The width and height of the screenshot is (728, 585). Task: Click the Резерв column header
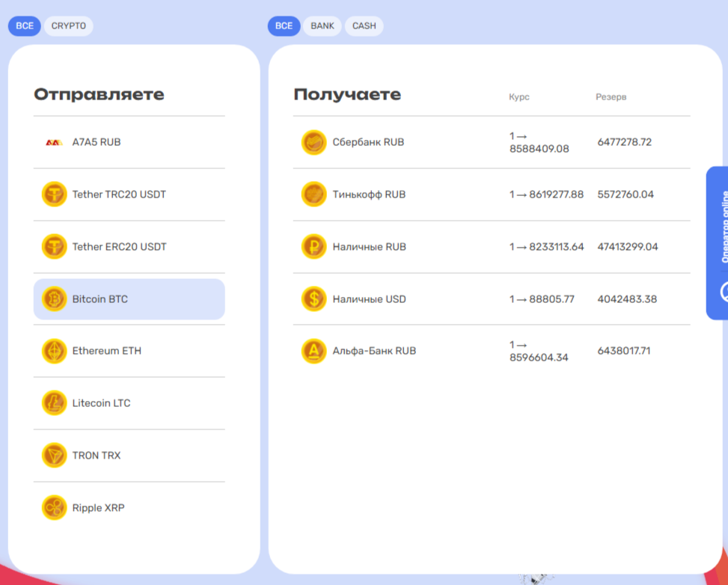(x=611, y=97)
